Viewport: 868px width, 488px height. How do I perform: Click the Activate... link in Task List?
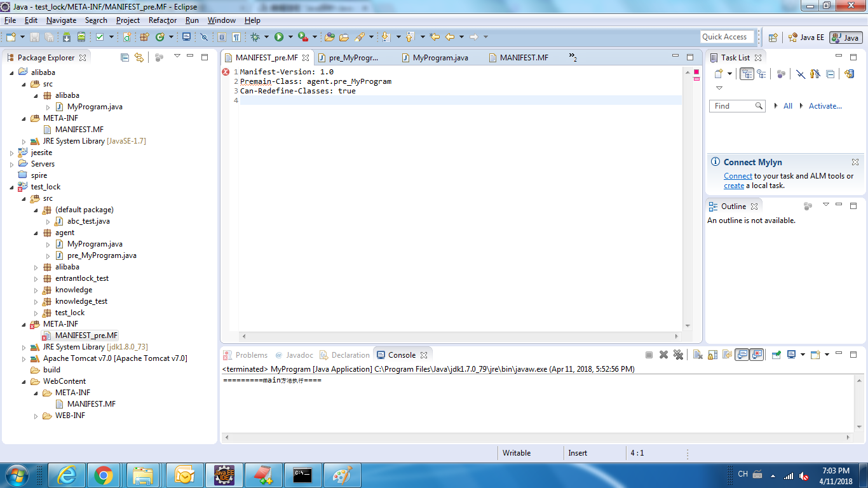pyautogui.click(x=825, y=106)
